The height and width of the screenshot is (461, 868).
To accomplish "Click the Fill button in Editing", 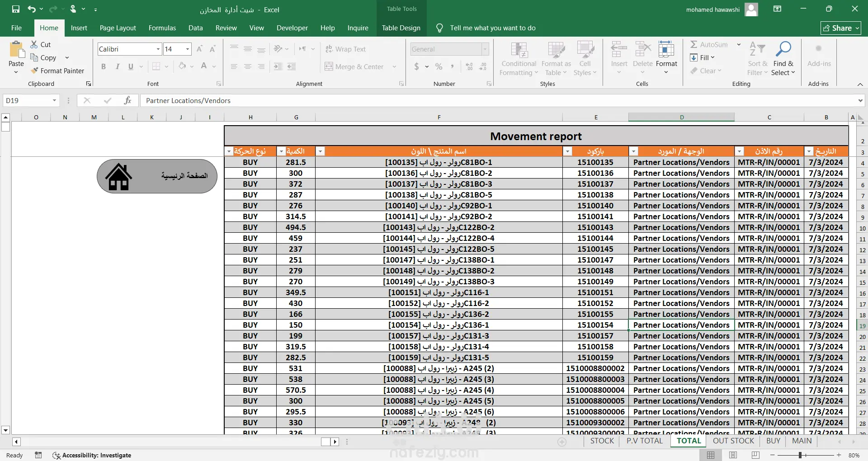I will 702,57.
